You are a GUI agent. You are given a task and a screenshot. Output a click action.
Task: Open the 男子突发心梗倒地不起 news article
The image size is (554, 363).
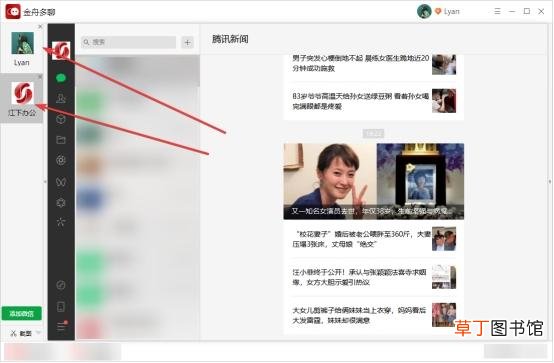coord(373,63)
